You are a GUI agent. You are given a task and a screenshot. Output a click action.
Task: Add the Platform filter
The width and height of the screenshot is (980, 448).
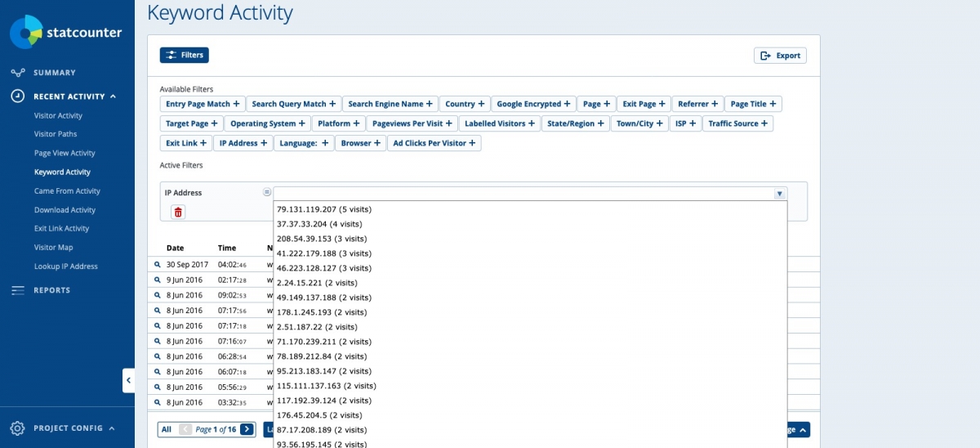pyautogui.click(x=339, y=123)
